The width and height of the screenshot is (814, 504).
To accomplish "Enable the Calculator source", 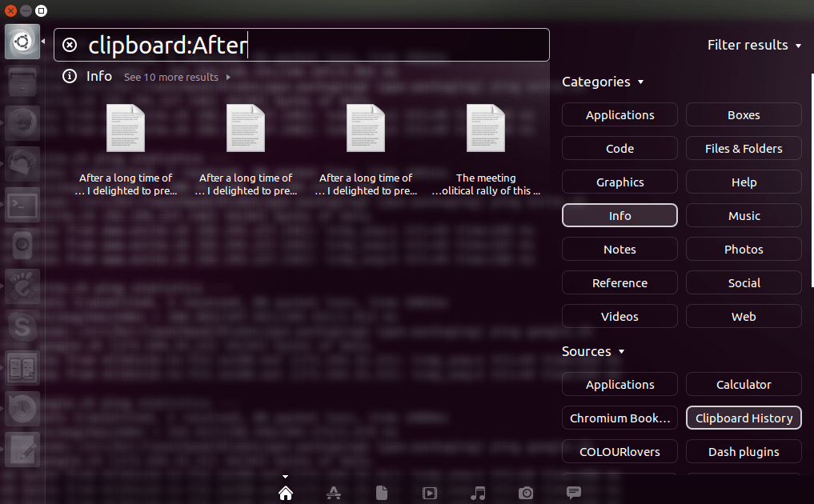I will 743,384.
